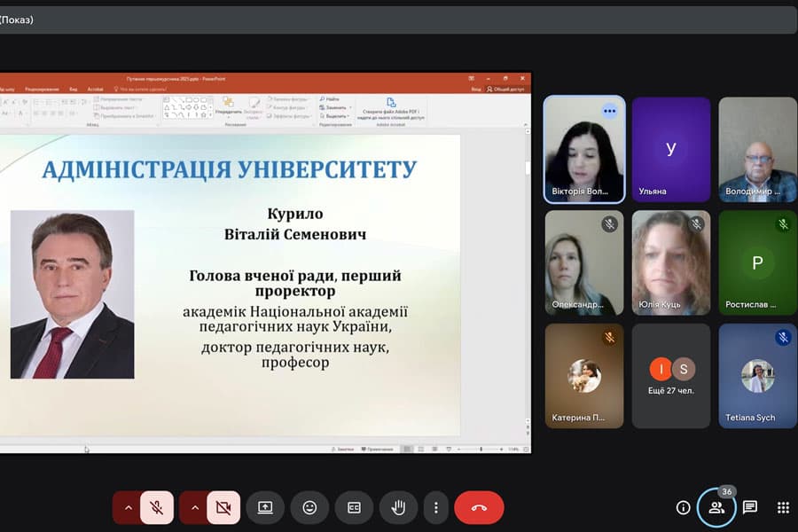
Task: Open the shapes gallery in ribbon
Action: (x=186, y=107)
